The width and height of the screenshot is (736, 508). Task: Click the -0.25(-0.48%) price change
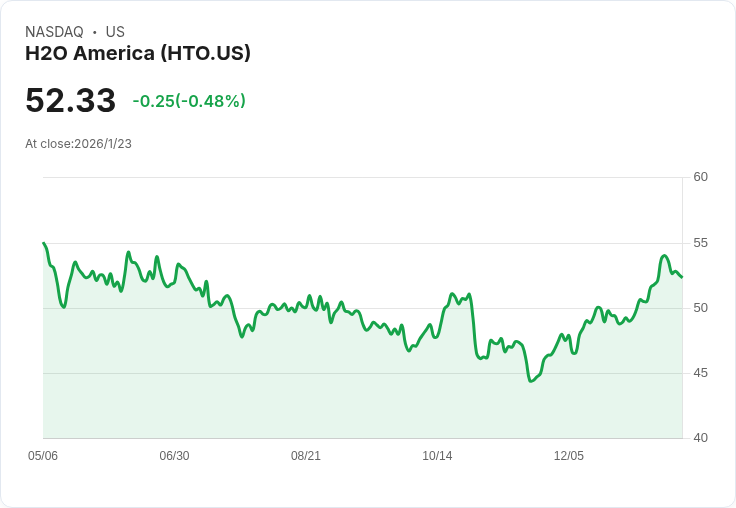point(189,101)
